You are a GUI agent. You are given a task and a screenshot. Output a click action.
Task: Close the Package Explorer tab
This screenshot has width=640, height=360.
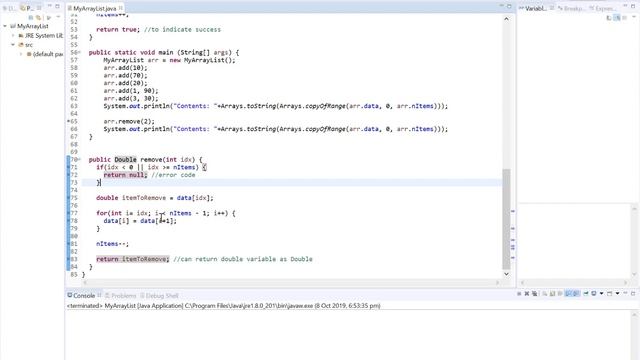point(39,8)
